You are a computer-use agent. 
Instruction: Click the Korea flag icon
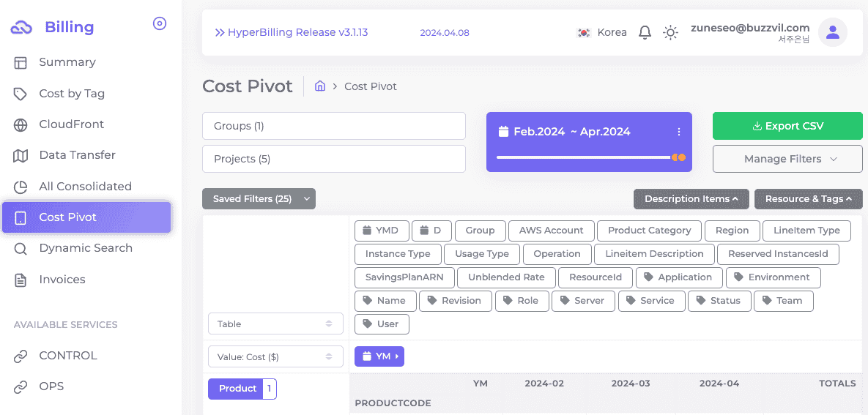pos(584,32)
